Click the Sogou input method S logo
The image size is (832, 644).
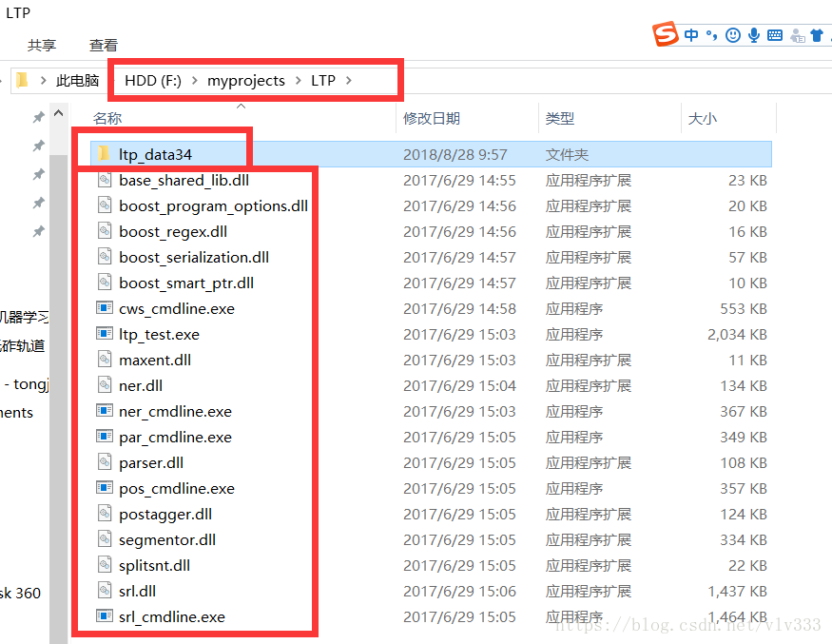[666, 34]
